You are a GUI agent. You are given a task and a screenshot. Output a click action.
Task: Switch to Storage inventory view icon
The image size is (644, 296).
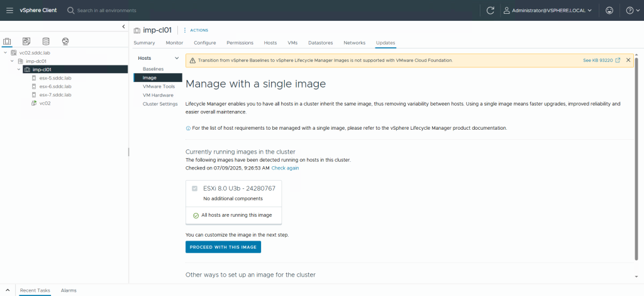46,42
